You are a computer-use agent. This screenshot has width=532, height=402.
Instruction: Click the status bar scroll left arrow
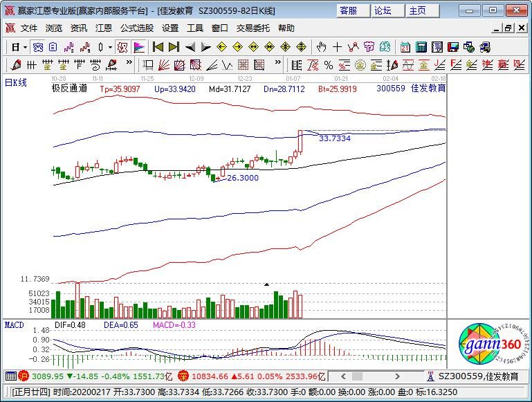click(x=343, y=376)
